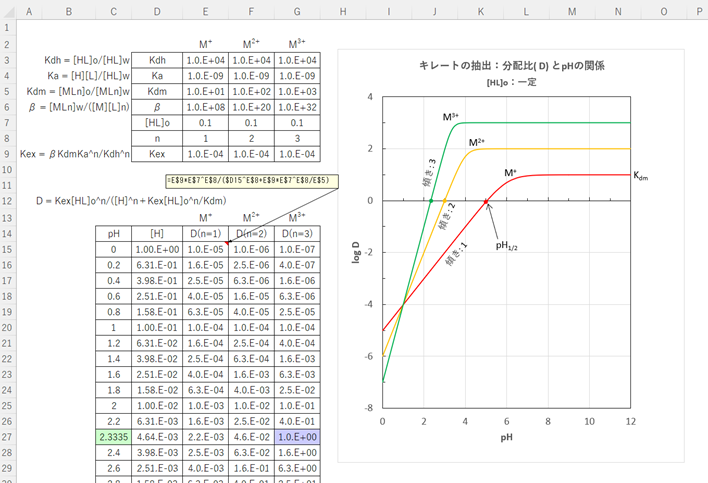Select the n value 3

tap(297, 138)
